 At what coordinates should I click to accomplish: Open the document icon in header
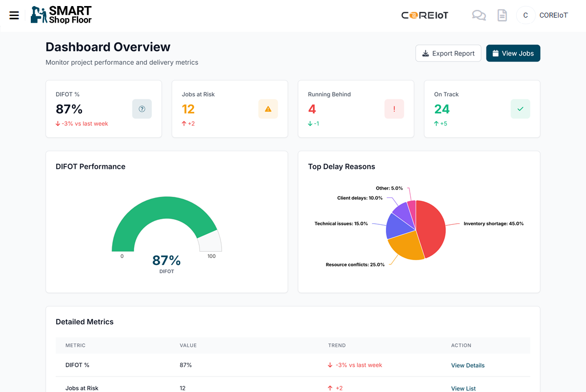click(x=502, y=15)
